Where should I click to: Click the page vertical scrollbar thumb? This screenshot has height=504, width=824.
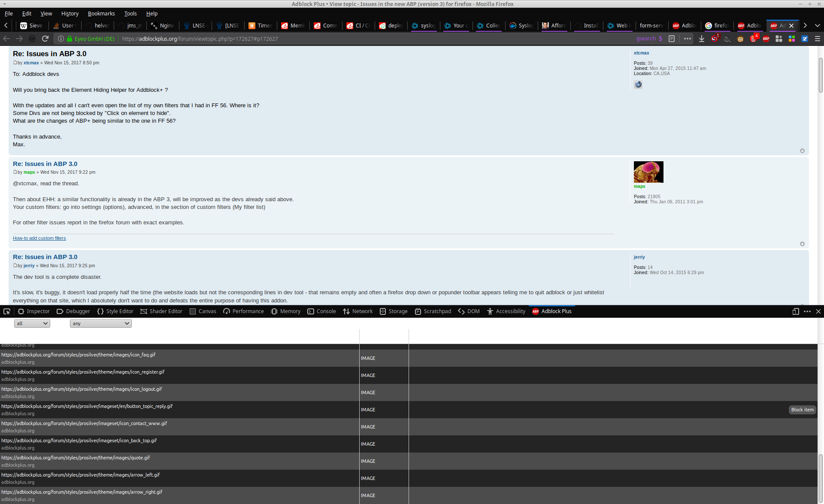point(820,75)
